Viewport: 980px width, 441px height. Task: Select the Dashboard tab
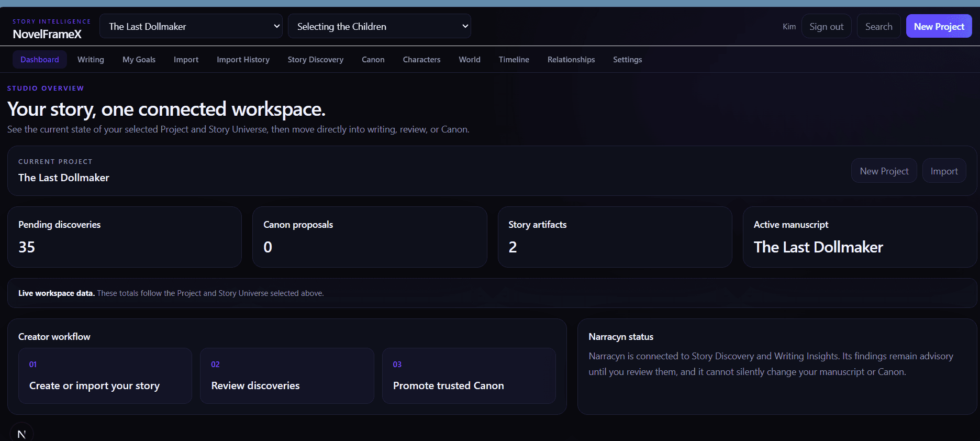[40, 60]
